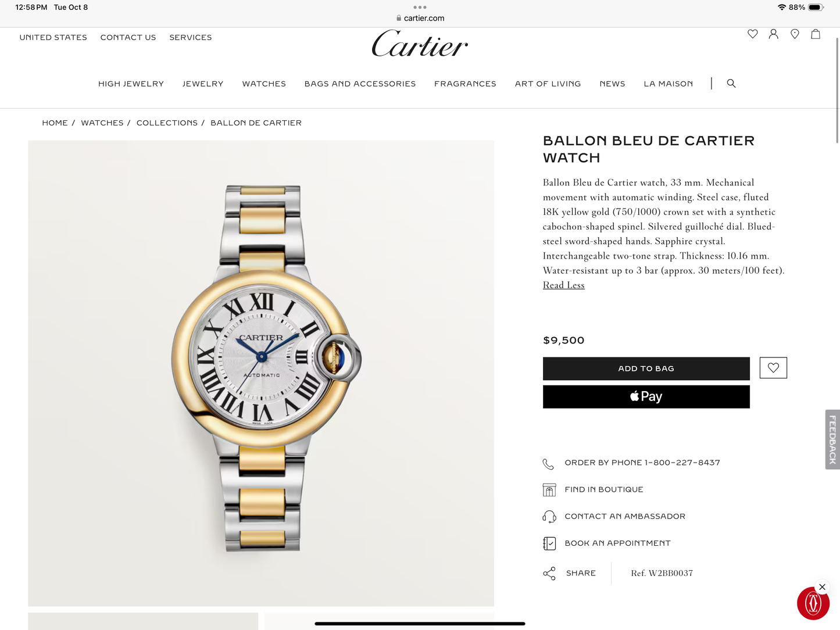Screen dimensions: 840x630
Task: Open the High Jewelry menu
Action: 131,84
